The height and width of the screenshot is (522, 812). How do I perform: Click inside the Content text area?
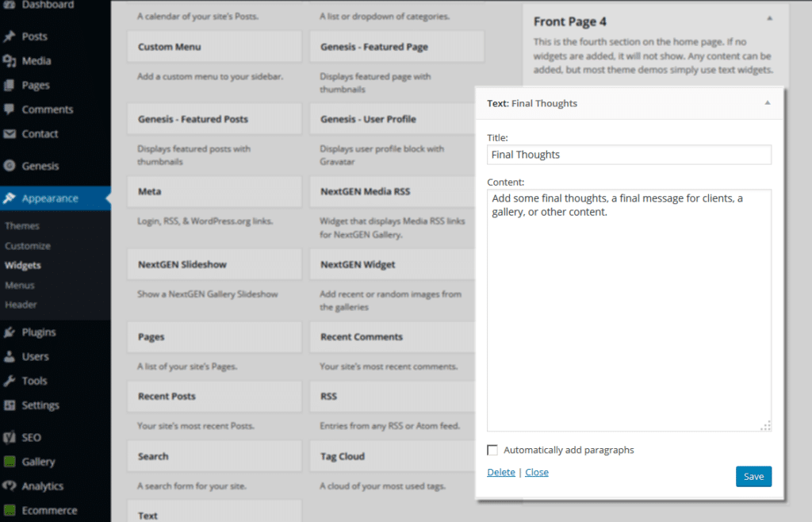(x=629, y=310)
